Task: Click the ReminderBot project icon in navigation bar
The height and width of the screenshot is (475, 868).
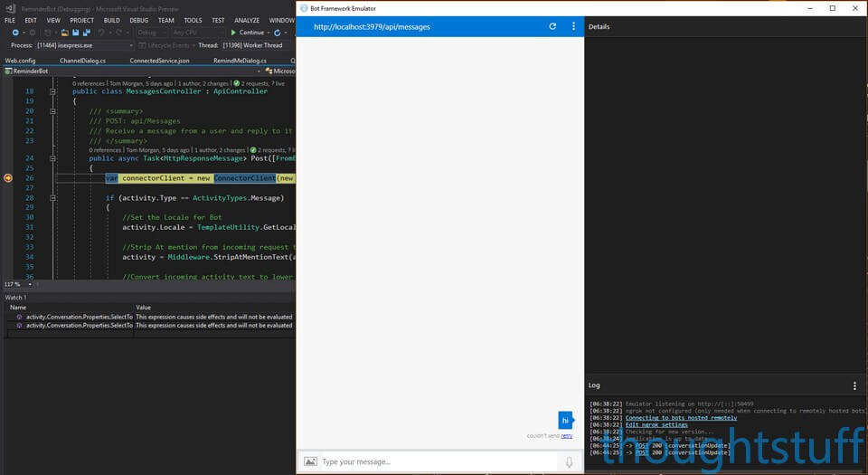Action: click(x=8, y=71)
